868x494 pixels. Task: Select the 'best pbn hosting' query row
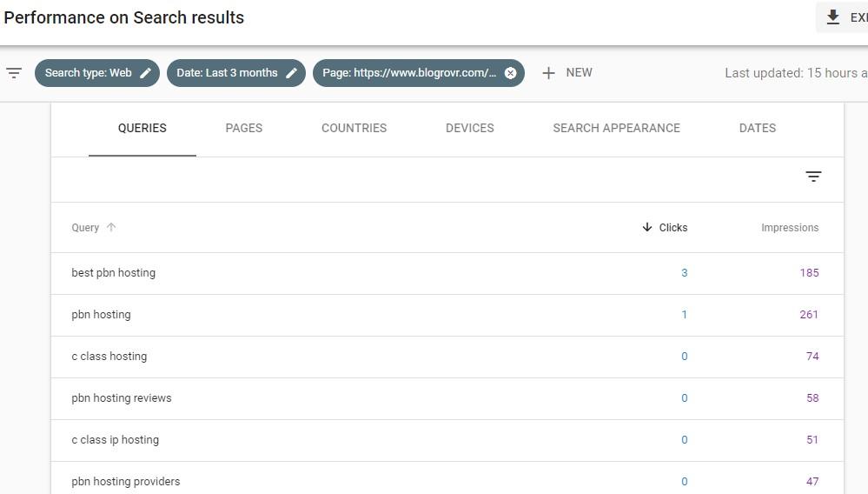point(114,273)
